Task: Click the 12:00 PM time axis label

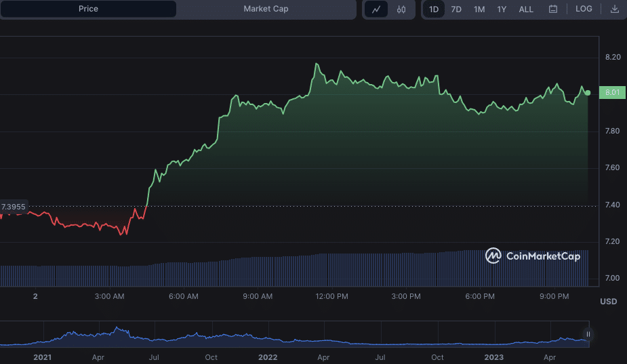Action: click(x=332, y=296)
